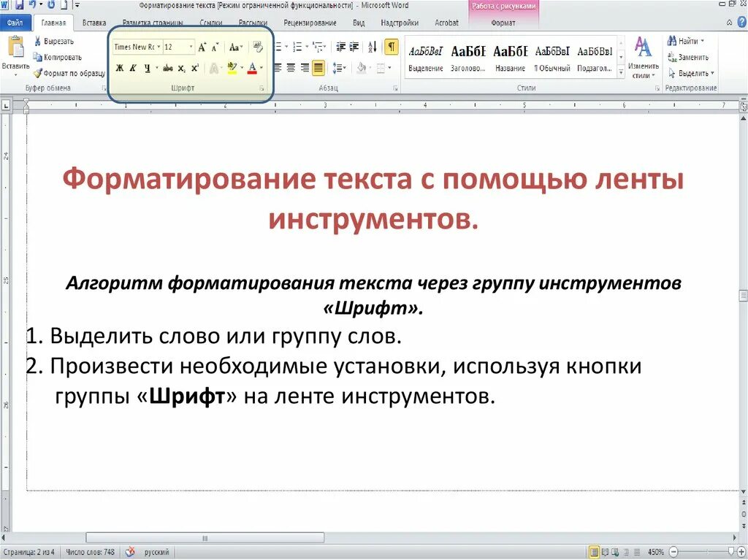Apply strikethrough with the abc button
This screenshot has height=560, width=748.
[x=167, y=68]
